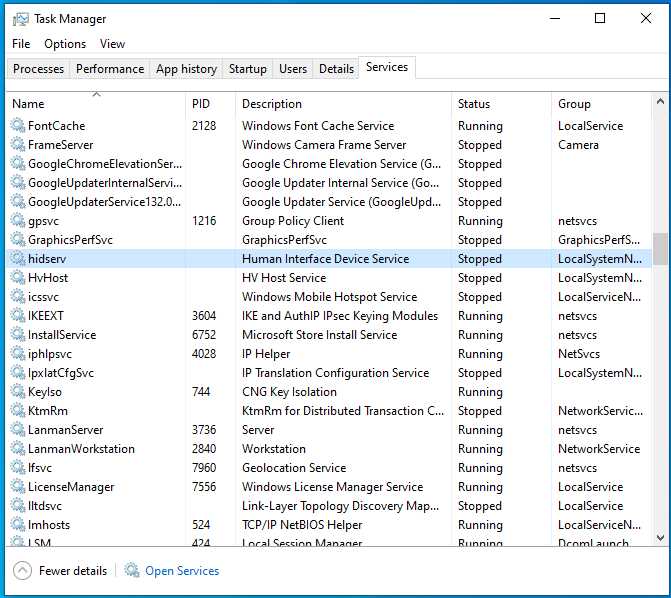The height and width of the screenshot is (598, 671).
Task: Switch to the Details tab
Action: pyautogui.click(x=336, y=68)
